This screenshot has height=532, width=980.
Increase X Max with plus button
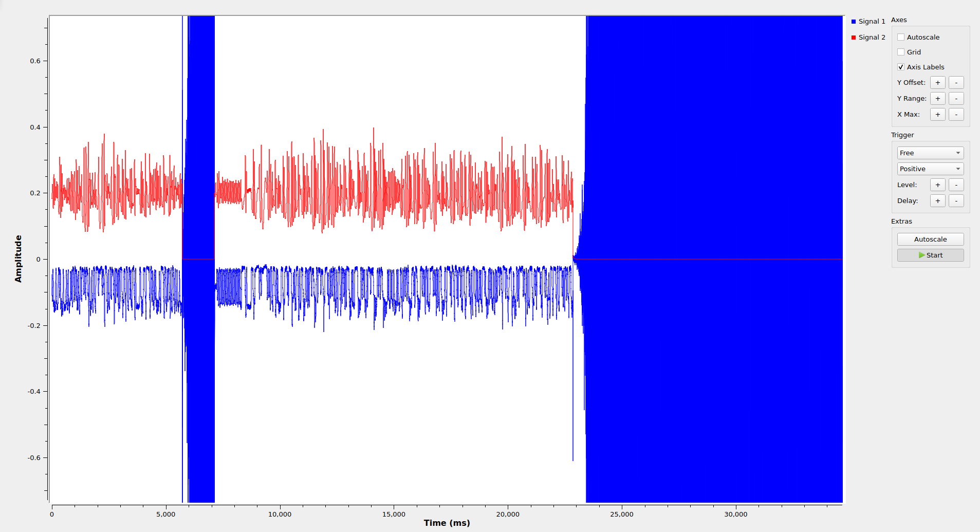coord(938,115)
